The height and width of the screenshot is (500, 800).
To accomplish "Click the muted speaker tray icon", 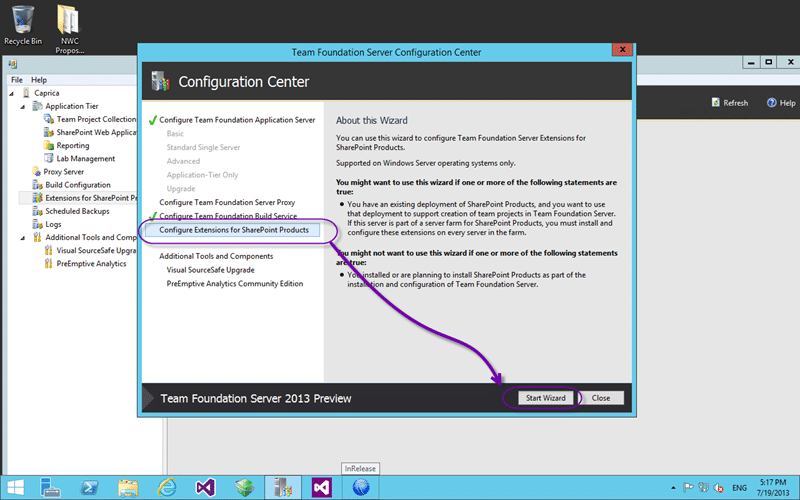I will point(719,488).
